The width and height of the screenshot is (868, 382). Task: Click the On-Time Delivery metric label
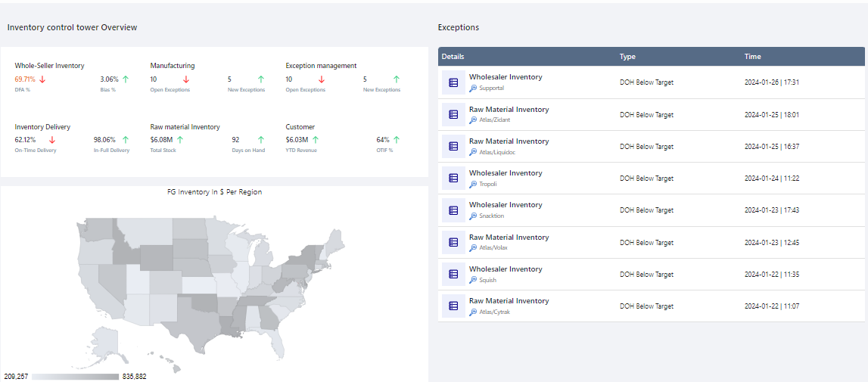click(36, 151)
